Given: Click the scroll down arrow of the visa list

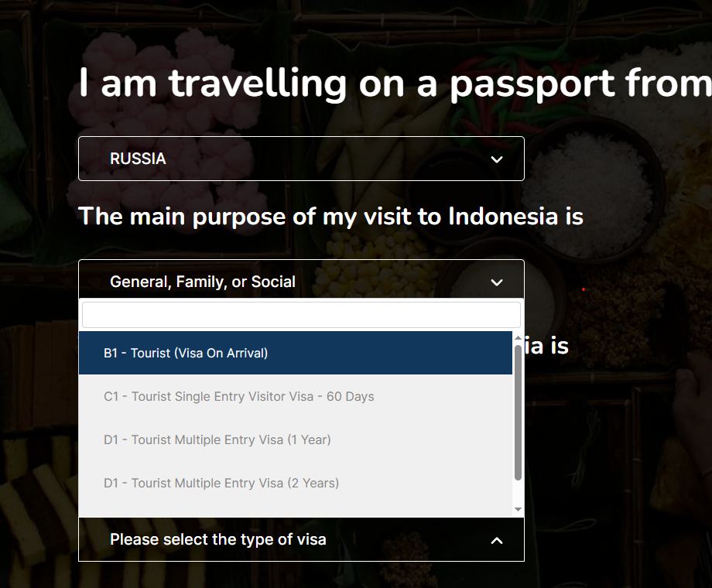Looking at the screenshot, I should pyautogui.click(x=518, y=509).
